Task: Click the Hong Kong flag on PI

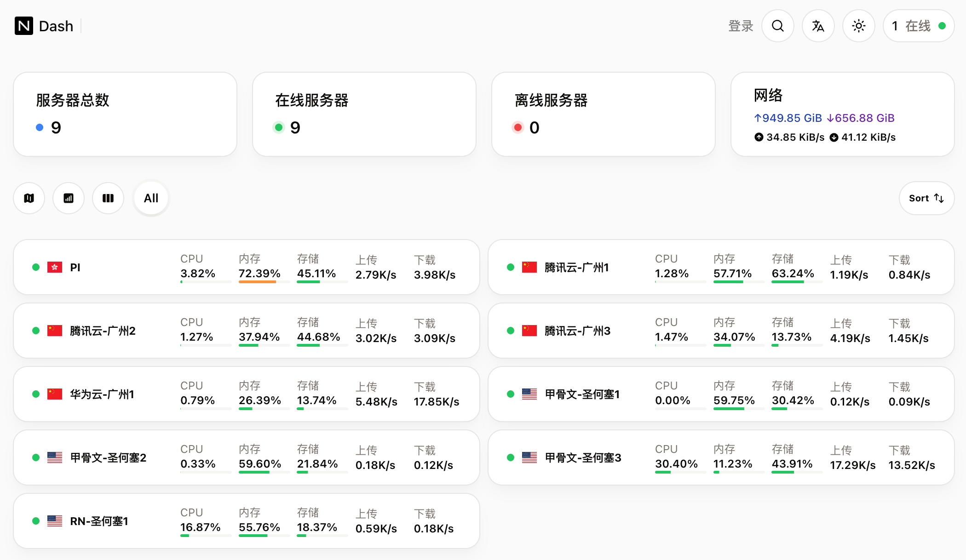Action: (55, 267)
